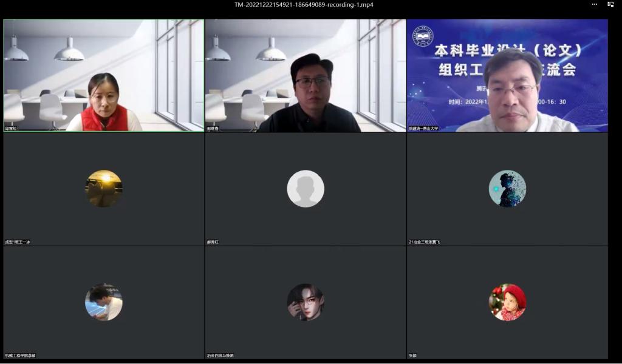Screen dimensions: 622x364
Task: Open the three-dots more options menu
Action: [x=595, y=4]
